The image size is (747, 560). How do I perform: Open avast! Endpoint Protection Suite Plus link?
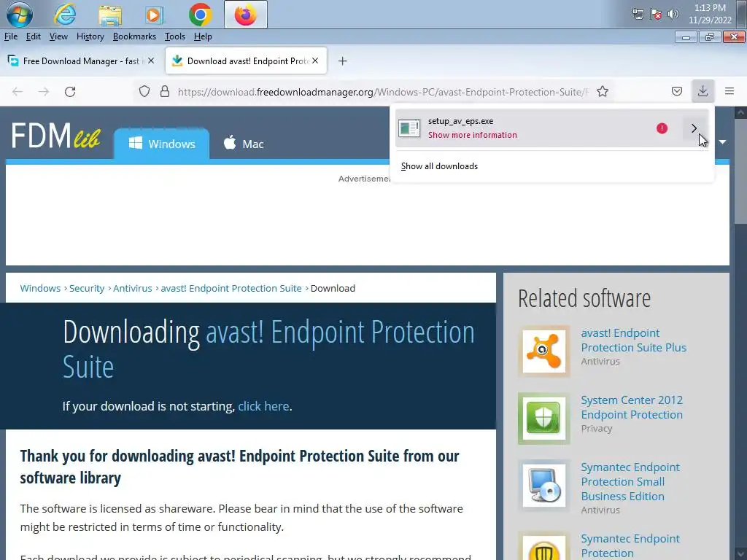[633, 340]
